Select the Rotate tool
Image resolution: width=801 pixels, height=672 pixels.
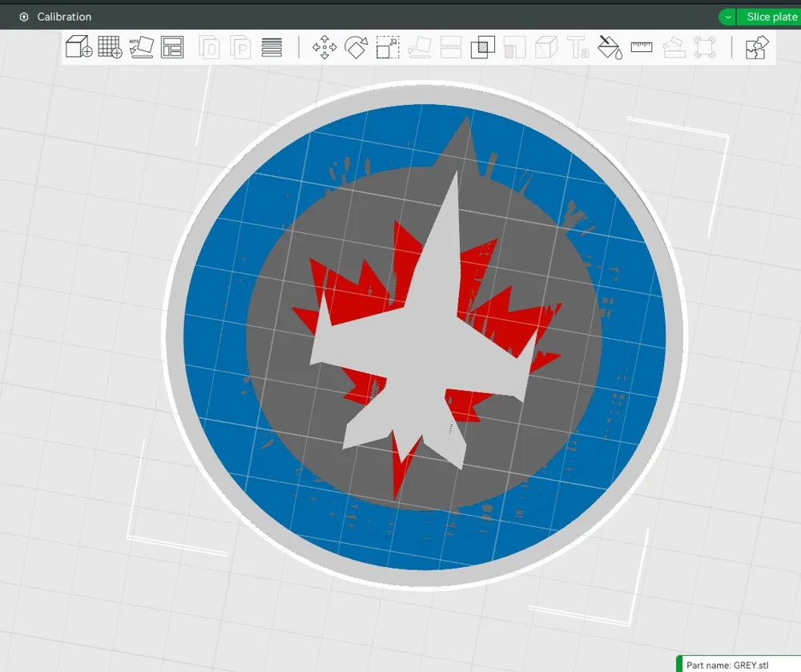pos(356,47)
